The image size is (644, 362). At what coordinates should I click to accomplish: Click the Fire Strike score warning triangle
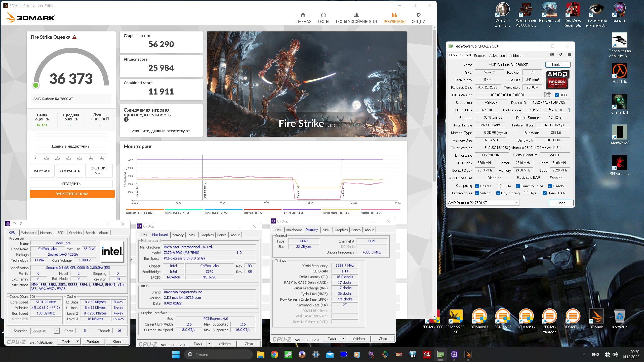coord(74,37)
